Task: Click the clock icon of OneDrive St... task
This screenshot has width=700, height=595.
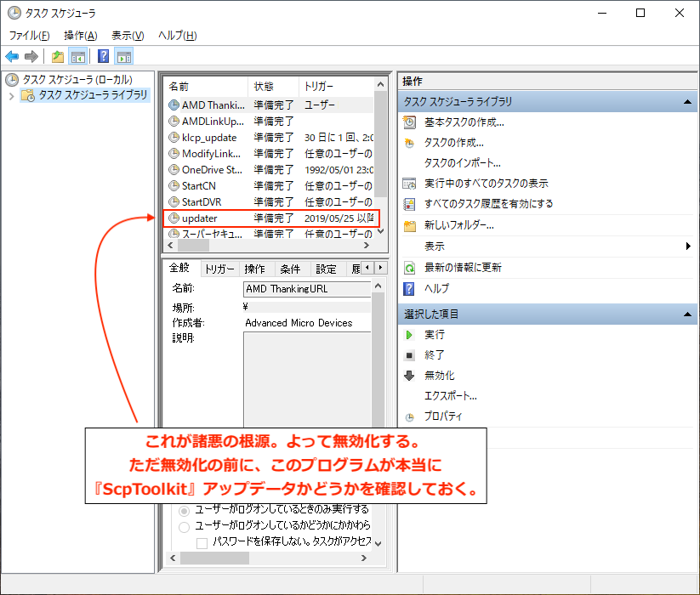Action: click(x=174, y=170)
